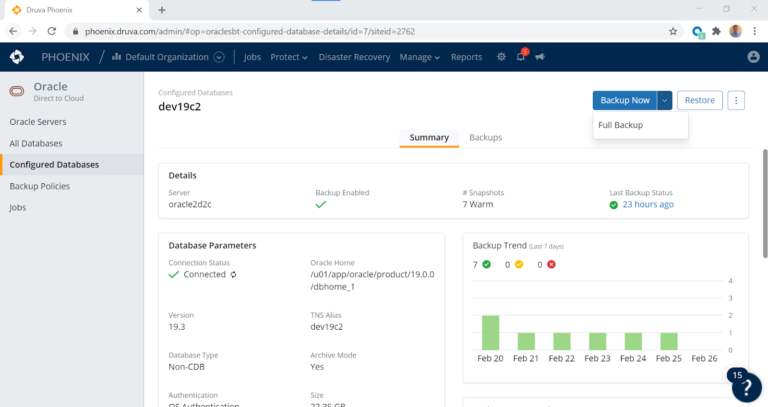Expand the Protect menu dropdown
Image resolution: width=768 pixels, height=407 pixels.
tap(289, 57)
